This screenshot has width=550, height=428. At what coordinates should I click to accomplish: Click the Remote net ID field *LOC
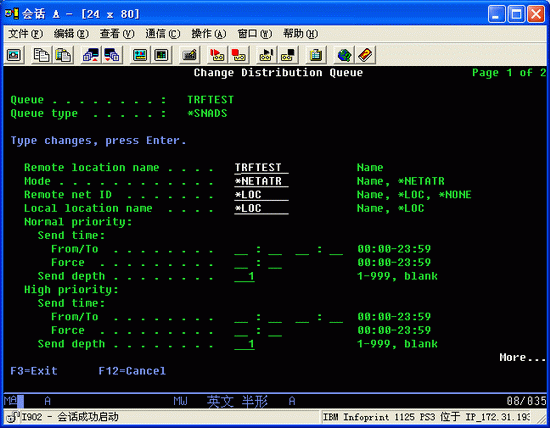(261, 195)
